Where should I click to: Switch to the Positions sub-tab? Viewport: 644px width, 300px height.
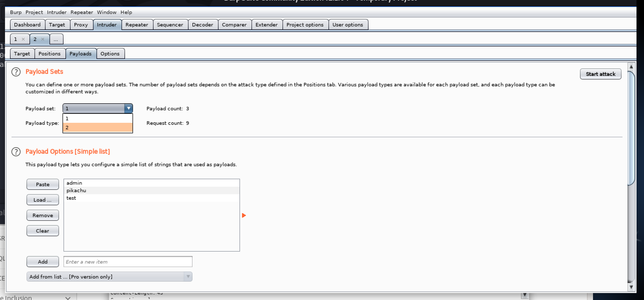(x=49, y=54)
